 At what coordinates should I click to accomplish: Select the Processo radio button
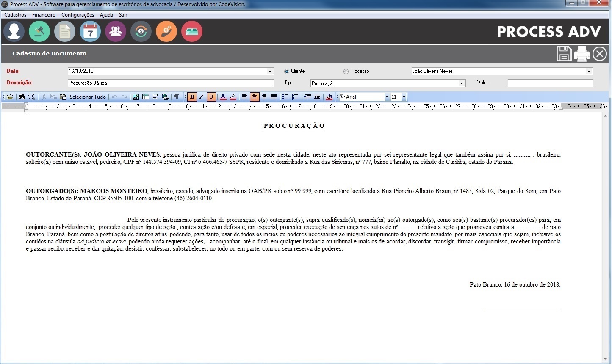[346, 72]
